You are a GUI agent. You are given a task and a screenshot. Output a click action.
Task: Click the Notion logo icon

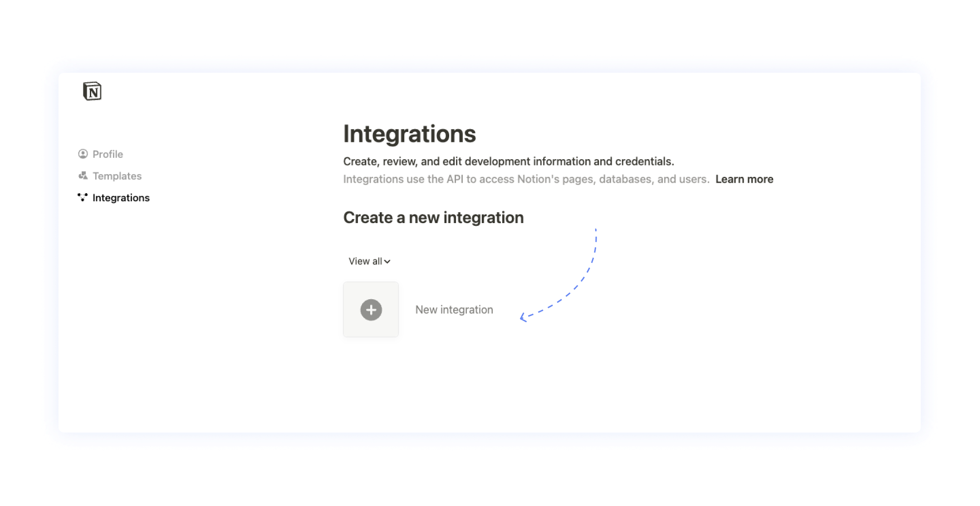pyautogui.click(x=92, y=91)
